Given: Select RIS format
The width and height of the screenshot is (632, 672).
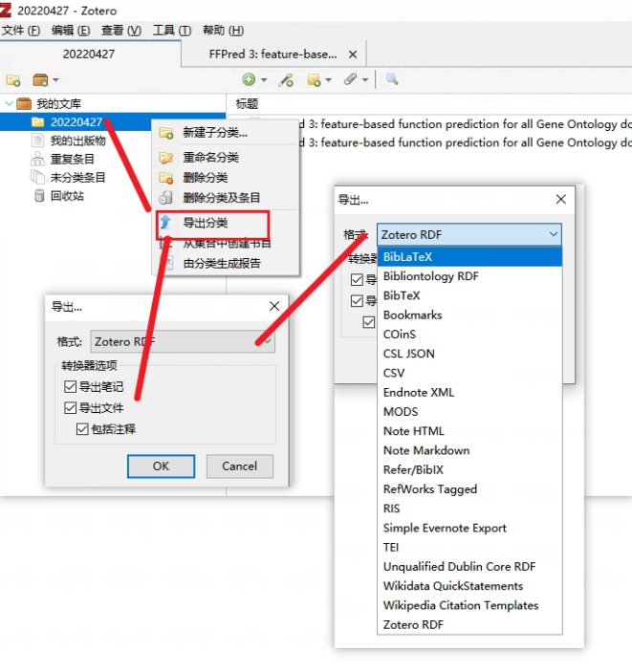Looking at the screenshot, I should [x=469, y=509].
